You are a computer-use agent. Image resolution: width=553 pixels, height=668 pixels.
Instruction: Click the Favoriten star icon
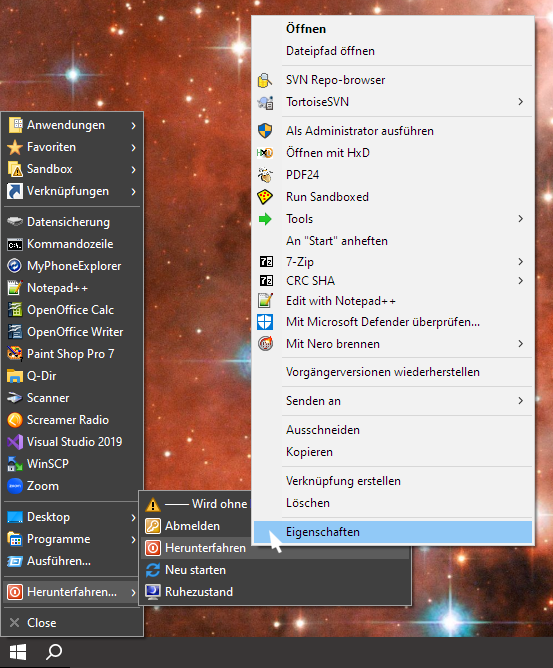point(15,147)
